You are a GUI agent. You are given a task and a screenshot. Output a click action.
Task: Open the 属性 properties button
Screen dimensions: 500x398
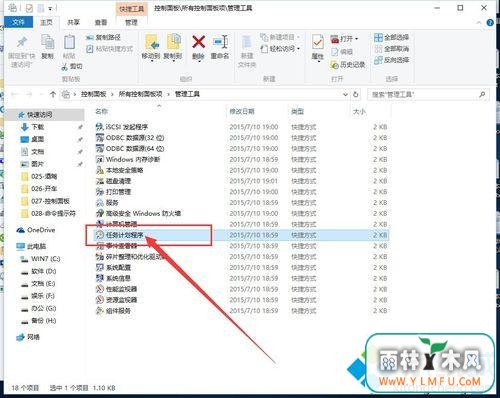coord(317,48)
